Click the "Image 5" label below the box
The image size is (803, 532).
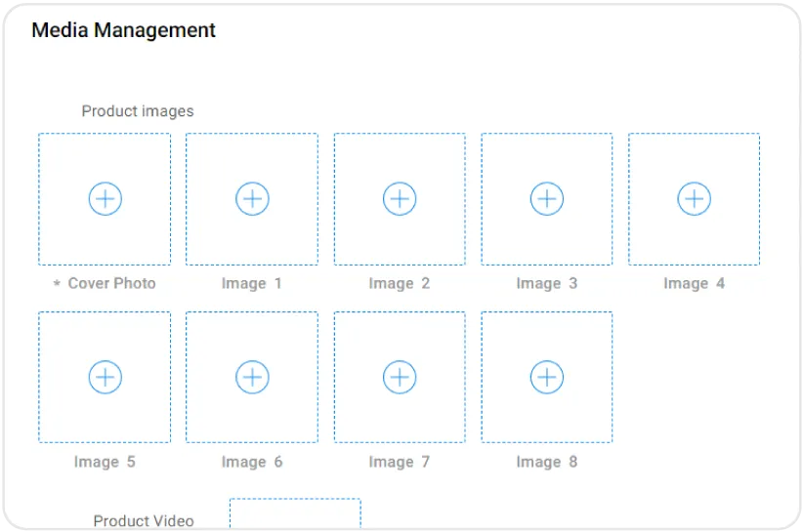[105, 462]
